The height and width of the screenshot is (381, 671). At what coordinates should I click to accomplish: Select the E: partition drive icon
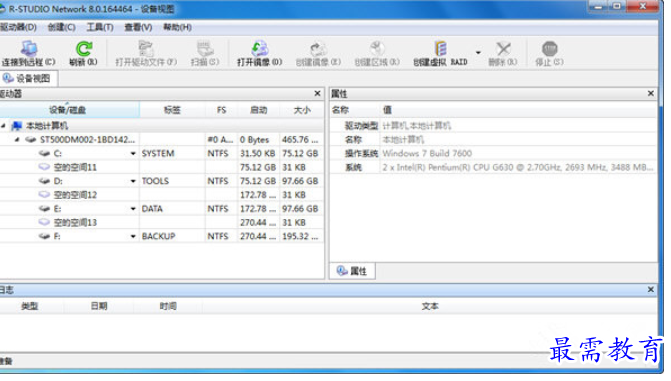(x=45, y=209)
